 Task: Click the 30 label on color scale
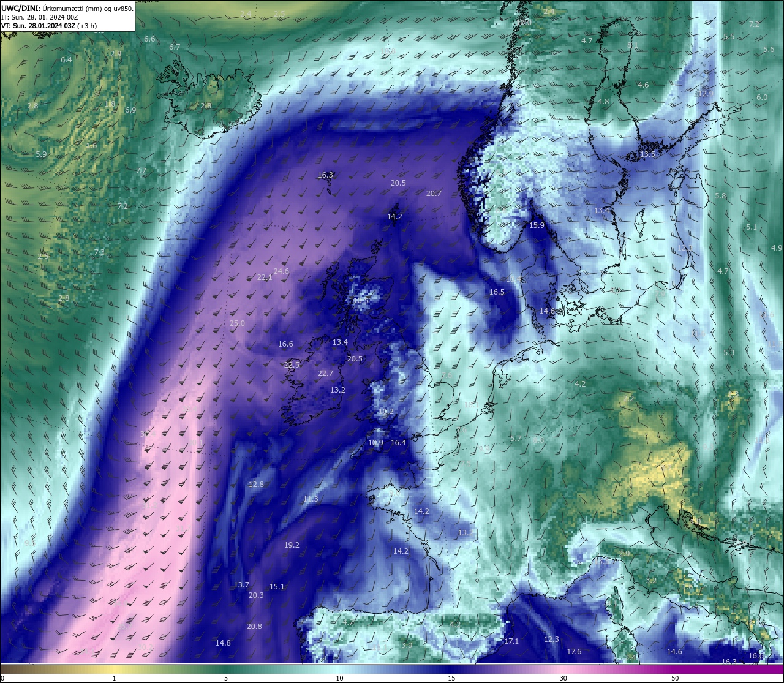[563, 678]
